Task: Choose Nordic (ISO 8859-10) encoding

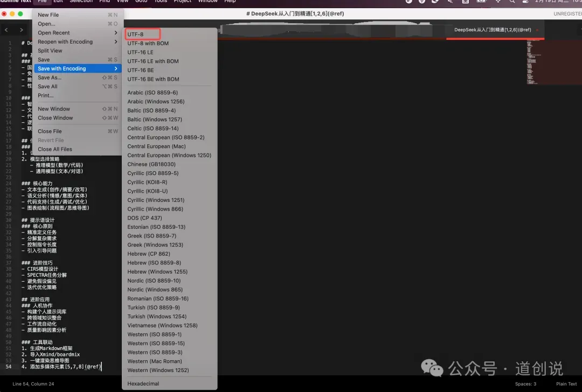Action: pyautogui.click(x=170, y=281)
